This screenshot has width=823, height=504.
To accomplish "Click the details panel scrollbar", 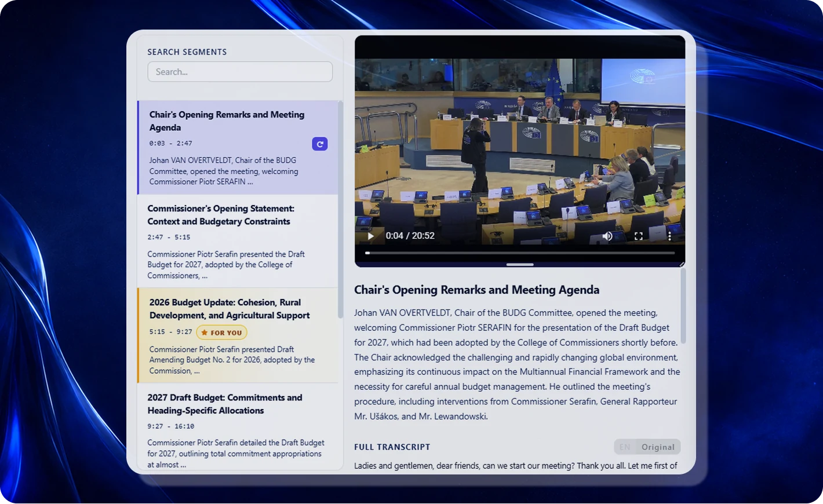I will [683, 306].
